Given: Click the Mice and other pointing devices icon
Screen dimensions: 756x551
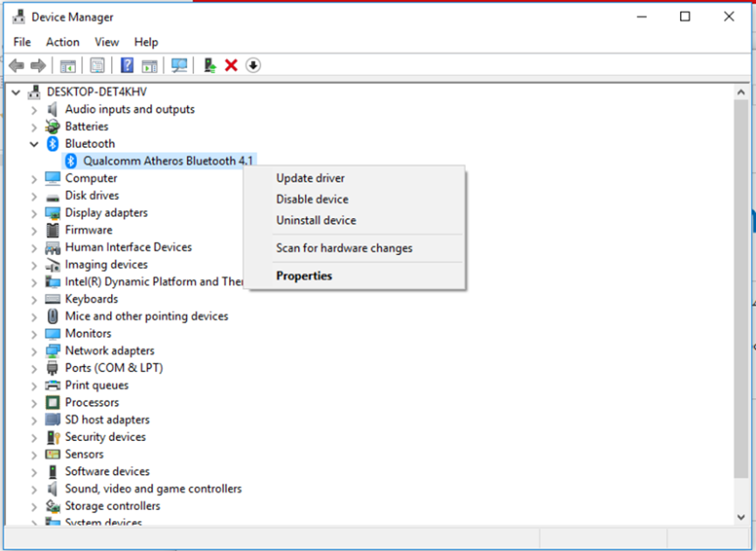Looking at the screenshot, I should pyautogui.click(x=52, y=316).
